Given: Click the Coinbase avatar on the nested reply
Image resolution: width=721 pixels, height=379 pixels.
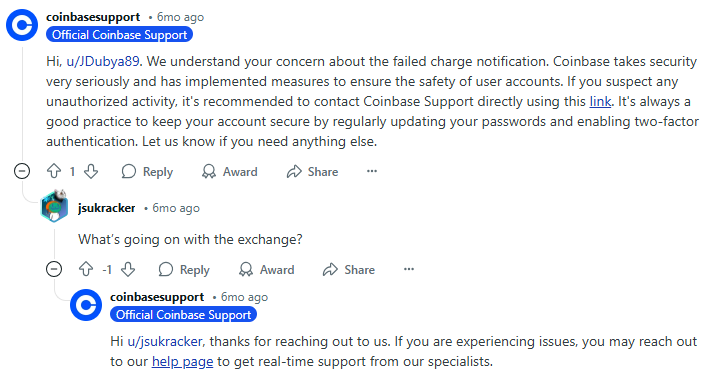Looking at the screenshot, I should pyautogui.click(x=86, y=305).
